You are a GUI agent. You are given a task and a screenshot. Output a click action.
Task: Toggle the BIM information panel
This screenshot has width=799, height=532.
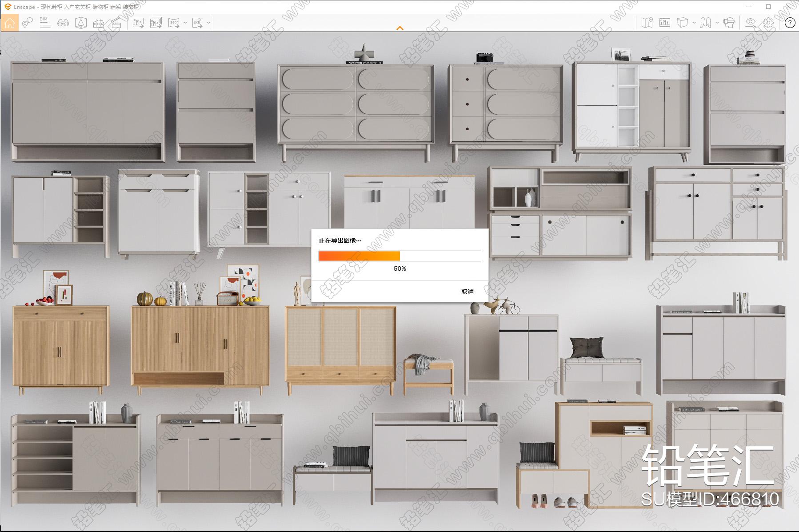tap(45, 23)
